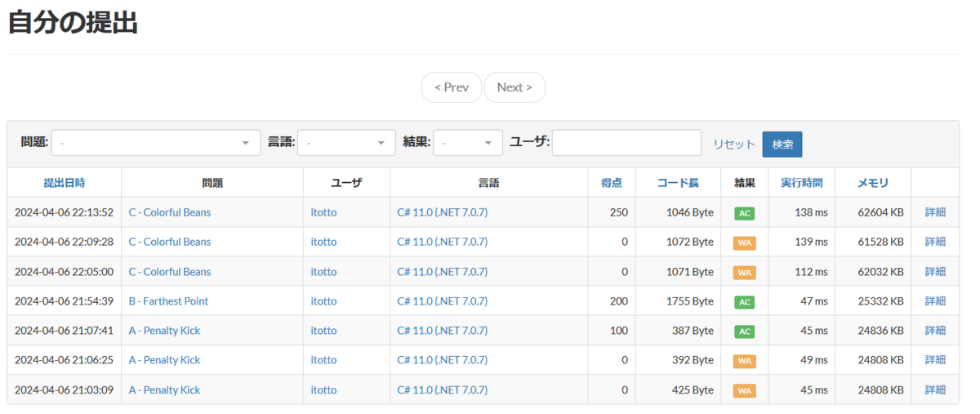Open user itotto in the 21:07:41 row

(323, 330)
